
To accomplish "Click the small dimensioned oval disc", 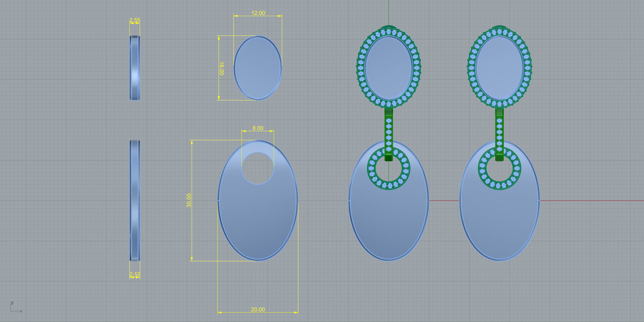I will tap(258, 68).
